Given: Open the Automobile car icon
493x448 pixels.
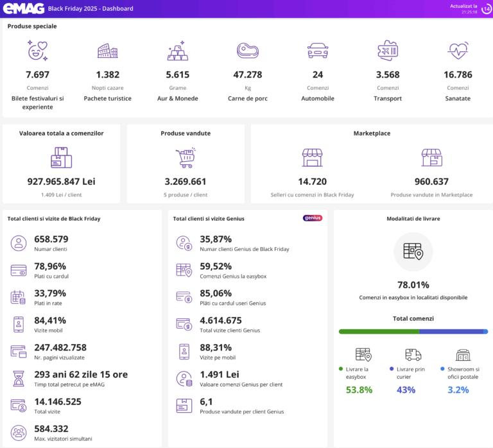Looking at the screenshot, I should point(317,51).
